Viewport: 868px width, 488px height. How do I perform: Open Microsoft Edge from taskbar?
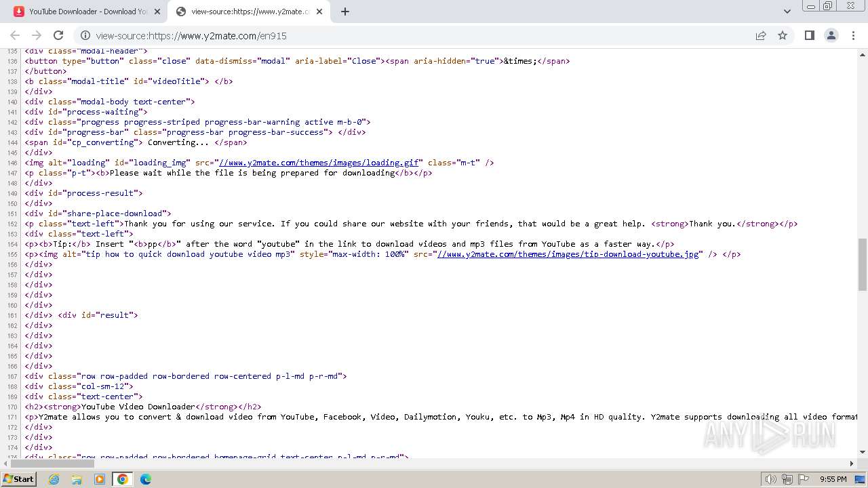146,479
